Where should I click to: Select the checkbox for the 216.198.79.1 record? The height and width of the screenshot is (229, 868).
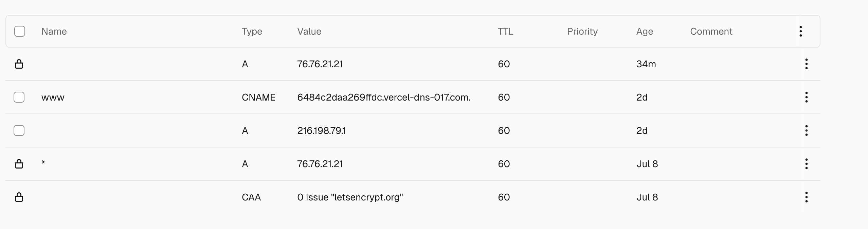click(19, 130)
